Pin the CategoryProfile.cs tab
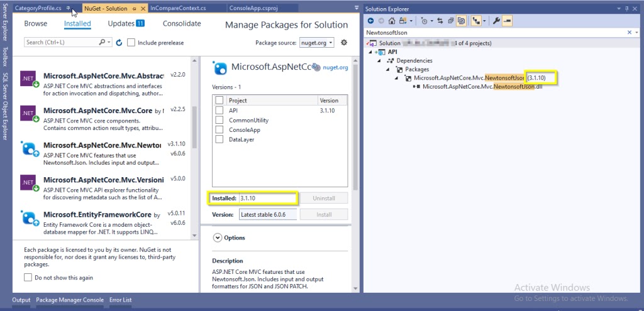 tap(69, 8)
